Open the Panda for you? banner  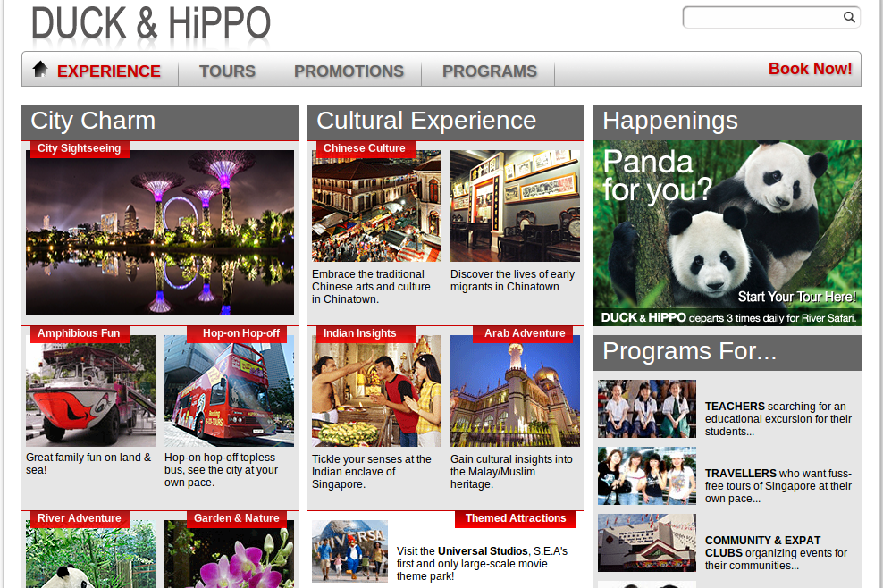tap(727, 232)
